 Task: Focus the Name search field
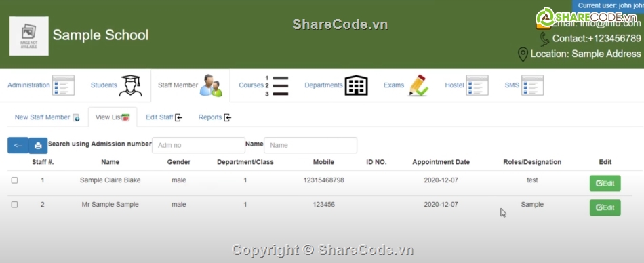pyautogui.click(x=310, y=145)
